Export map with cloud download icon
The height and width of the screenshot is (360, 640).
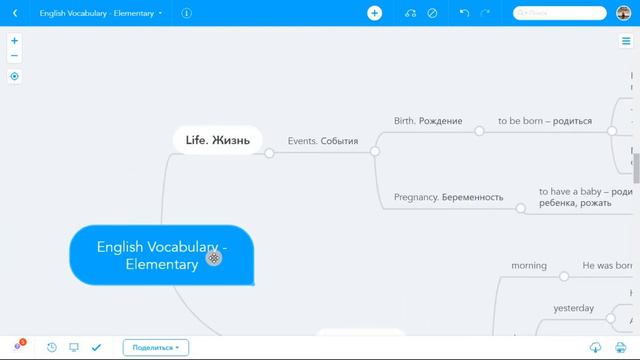pyautogui.click(x=596, y=347)
